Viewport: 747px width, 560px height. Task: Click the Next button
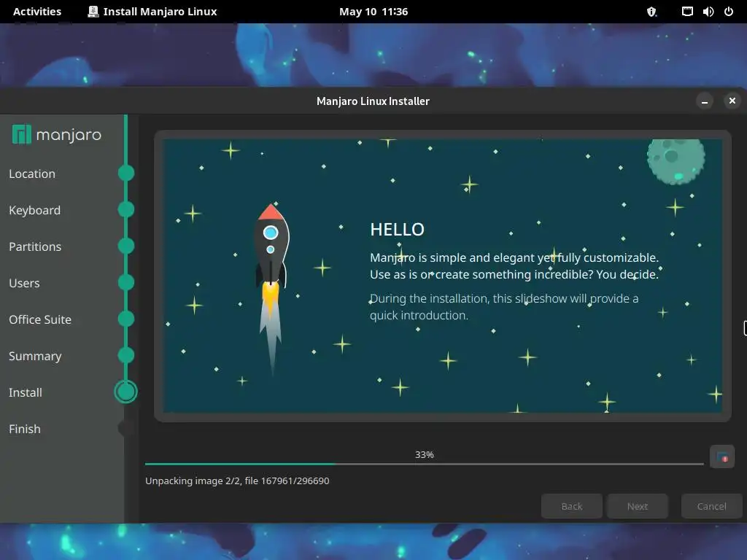click(x=638, y=506)
